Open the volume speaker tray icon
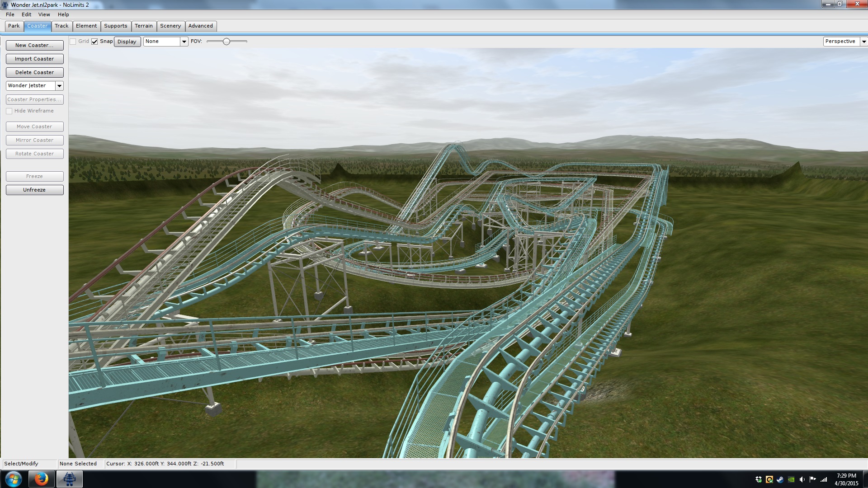 [x=802, y=479]
